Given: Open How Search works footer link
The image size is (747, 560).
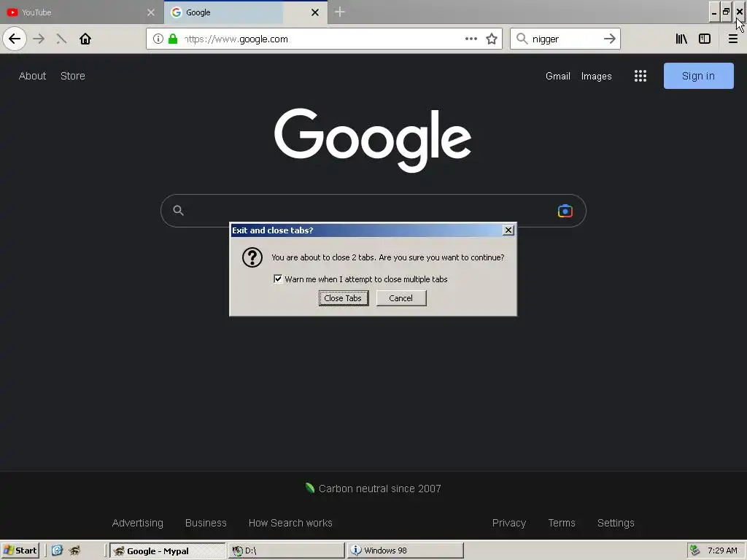Looking at the screenshot, I should [x=290, y=523].
